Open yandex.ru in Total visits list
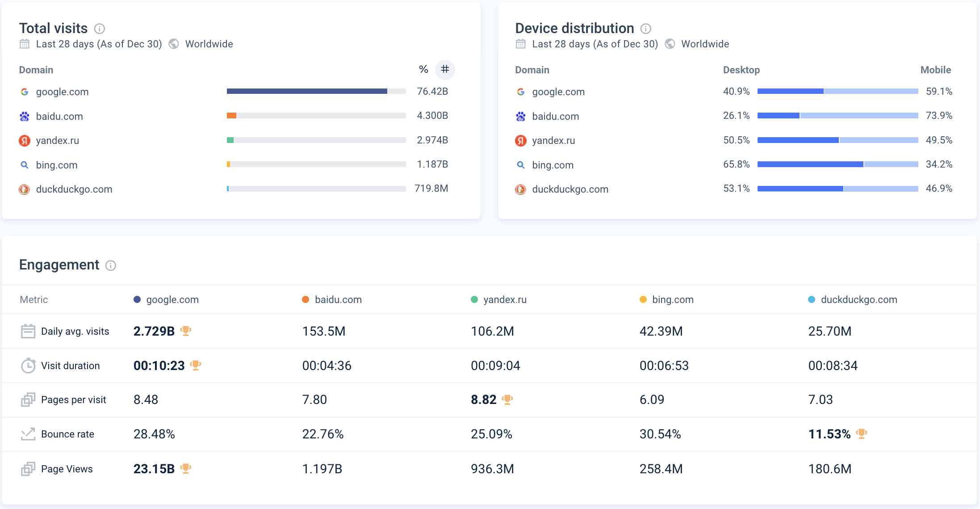The height and width of the screenshot is (509, 980). tap(58, 140)
